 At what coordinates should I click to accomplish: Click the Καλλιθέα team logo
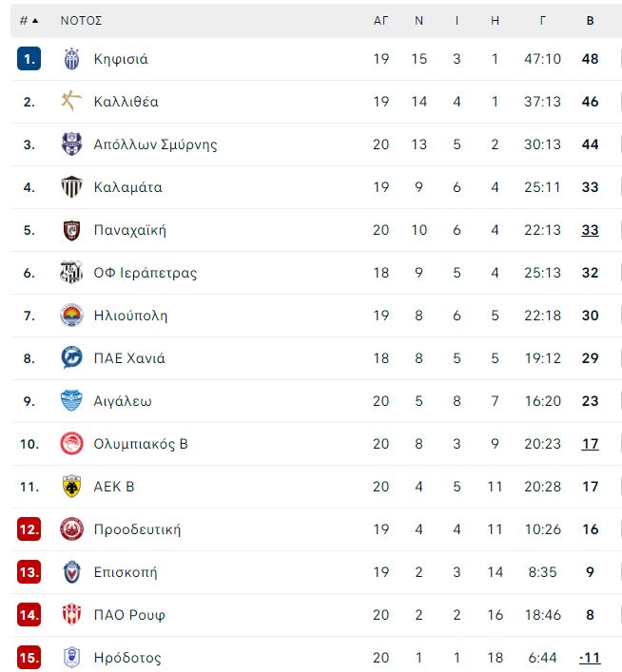(x=71, y=101)
